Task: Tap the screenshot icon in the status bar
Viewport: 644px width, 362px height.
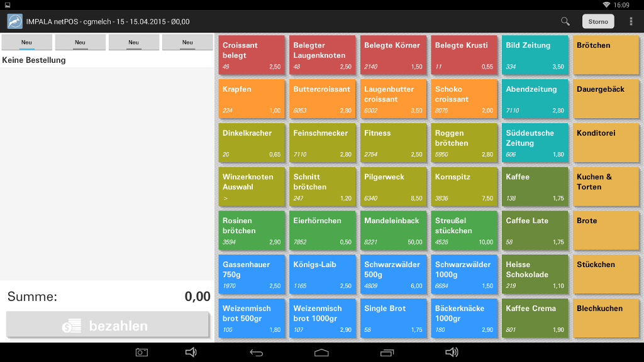Action: tap(8, 5)
